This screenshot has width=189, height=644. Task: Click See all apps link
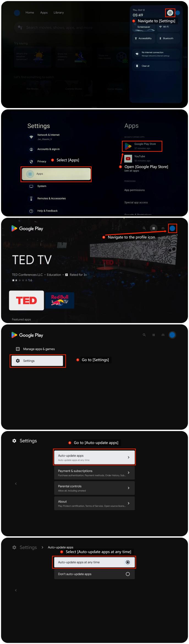coord(132,171)
